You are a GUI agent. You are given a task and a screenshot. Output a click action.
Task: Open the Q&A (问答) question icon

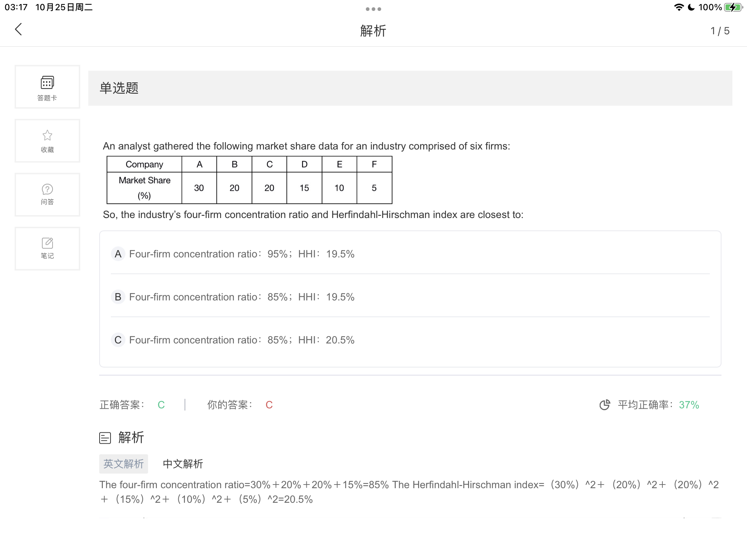(47, 190)
